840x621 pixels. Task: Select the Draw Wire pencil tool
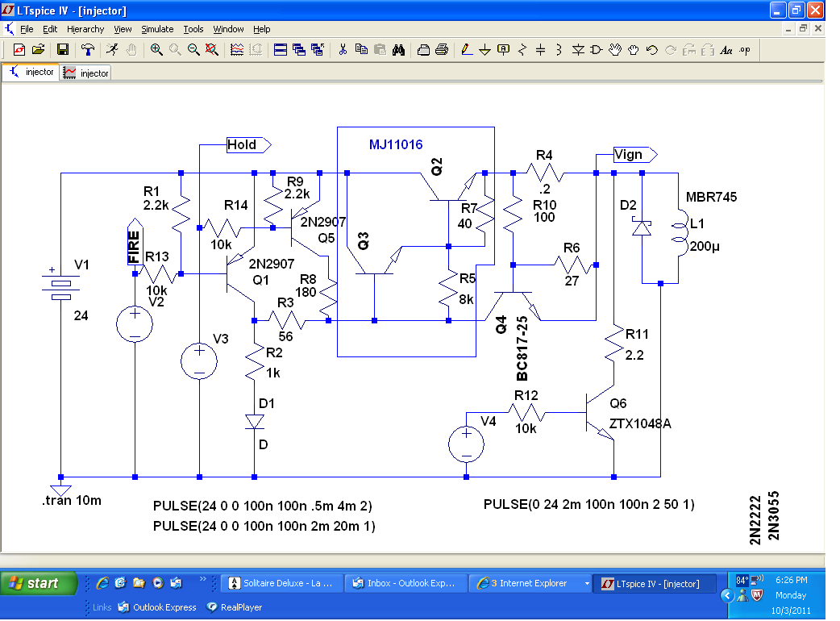(467, 50)
